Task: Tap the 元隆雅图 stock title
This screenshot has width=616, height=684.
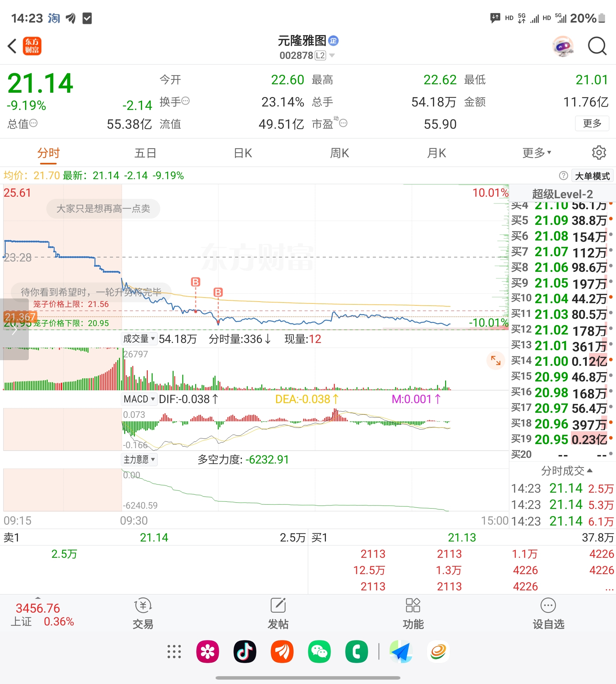Action: point(302,41)
